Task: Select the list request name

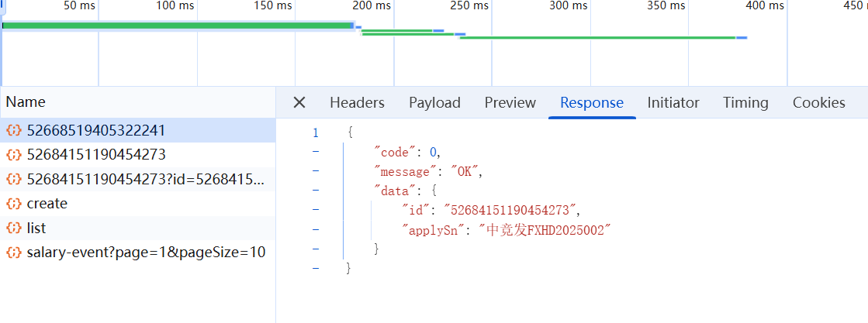Action: [x=36, y=229]
